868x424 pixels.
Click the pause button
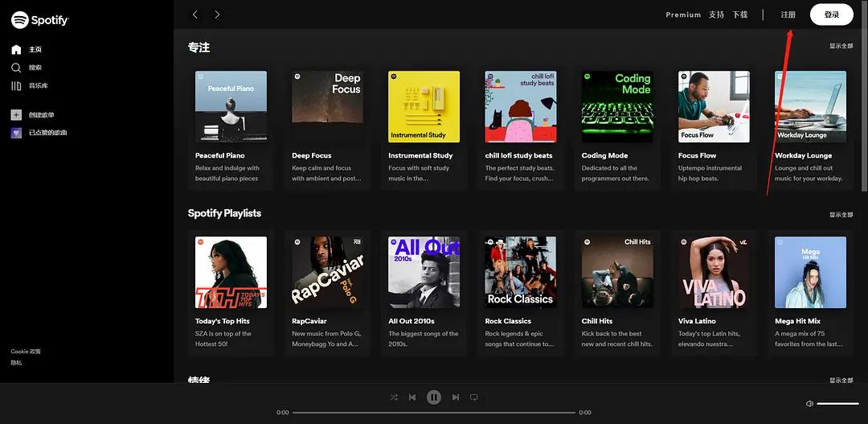click(x=434, y=397)
